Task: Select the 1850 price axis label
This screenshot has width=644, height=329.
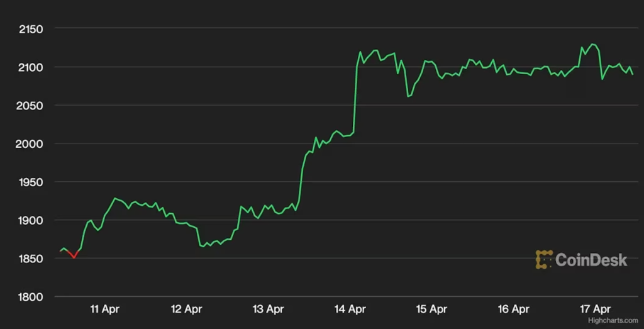Action: [31, 259]
